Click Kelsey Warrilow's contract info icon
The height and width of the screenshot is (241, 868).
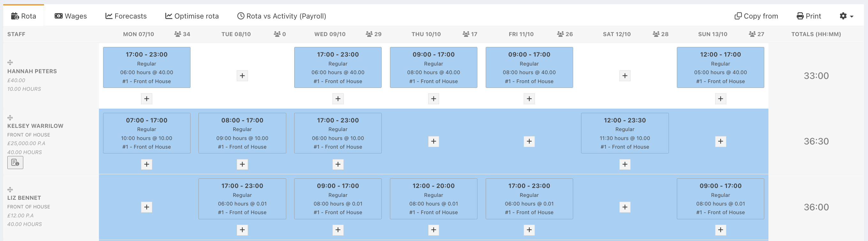point(15,163)
